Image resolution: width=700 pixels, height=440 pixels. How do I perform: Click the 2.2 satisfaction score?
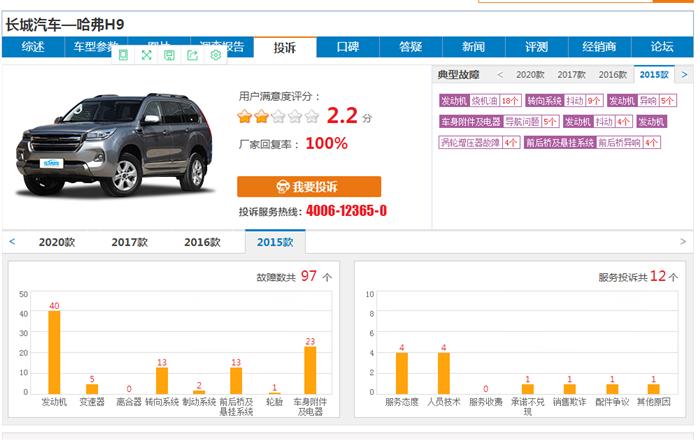tap(342, 116)
